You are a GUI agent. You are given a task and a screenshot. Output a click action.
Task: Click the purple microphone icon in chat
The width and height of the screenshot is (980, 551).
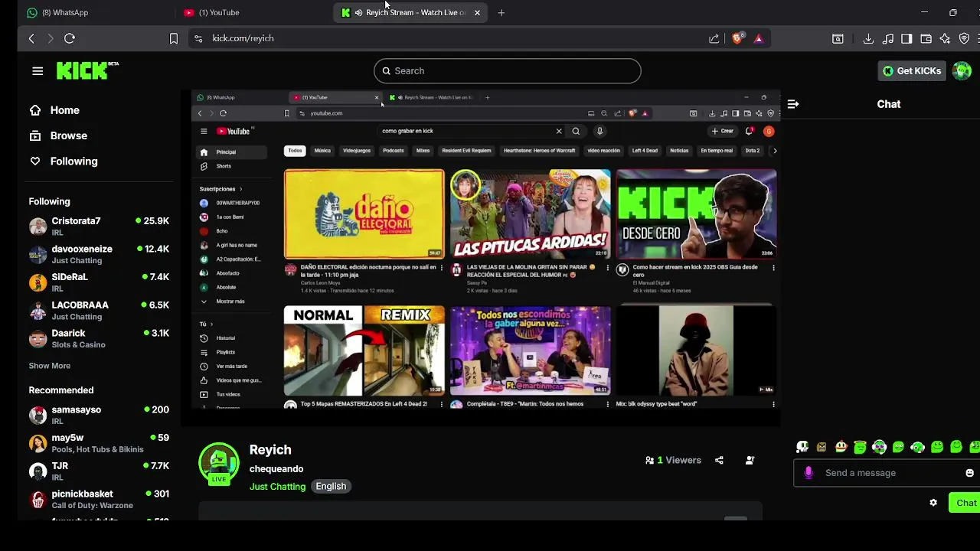coord(808,473)
